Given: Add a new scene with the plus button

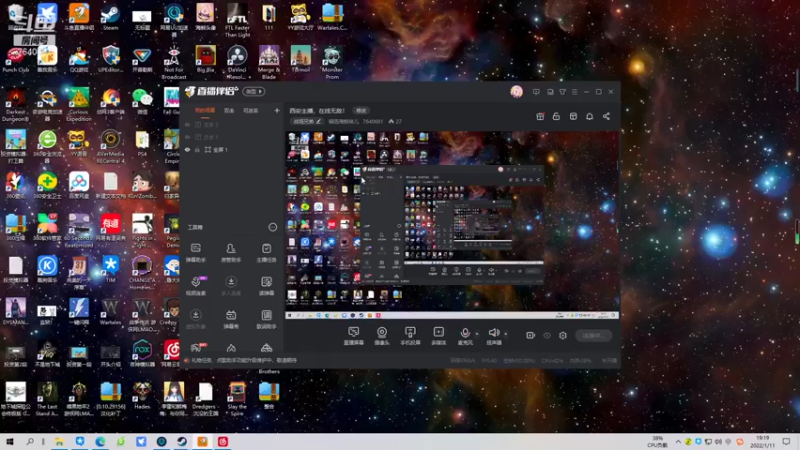Looking at the screenshot, I should coord(277,110).
